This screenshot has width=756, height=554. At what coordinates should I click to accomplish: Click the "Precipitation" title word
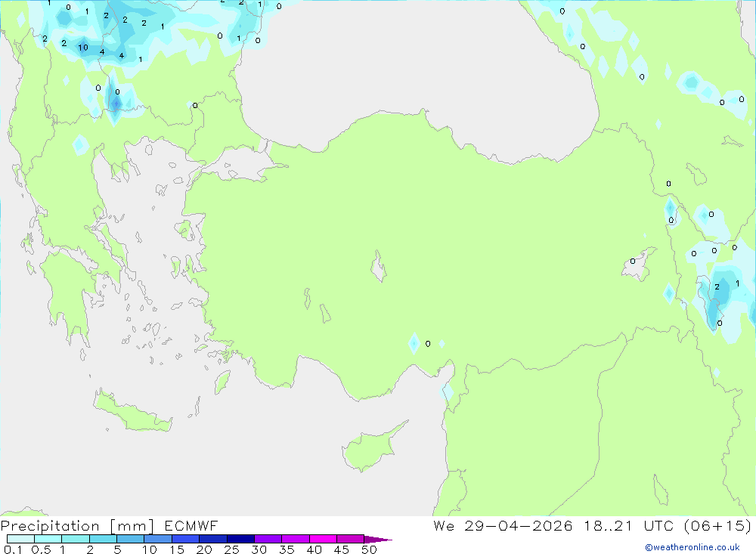click(50, 526)
